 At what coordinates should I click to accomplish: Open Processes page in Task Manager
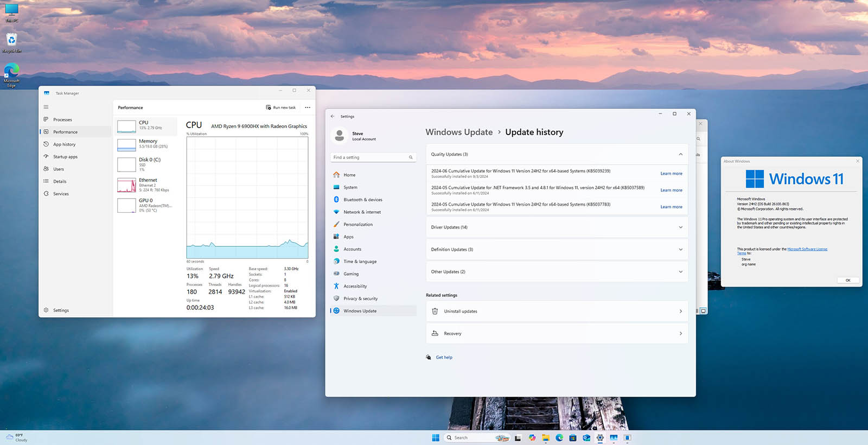75,119
